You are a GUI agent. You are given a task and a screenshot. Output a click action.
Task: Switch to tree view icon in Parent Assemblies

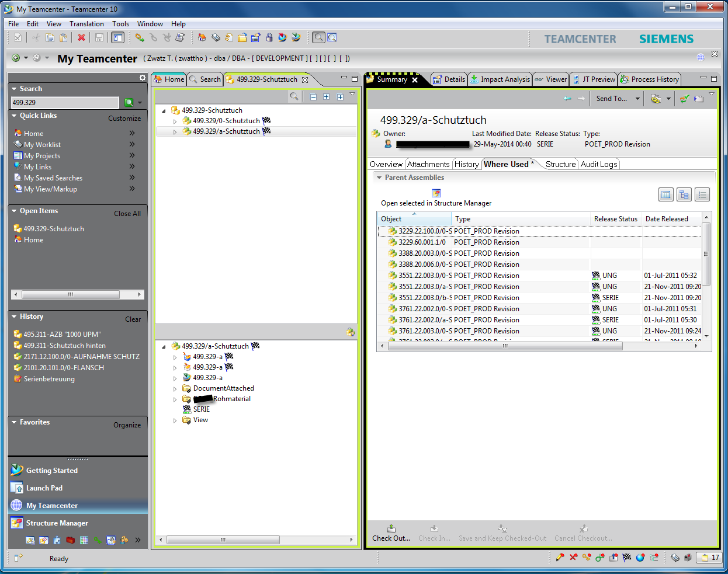684,195
